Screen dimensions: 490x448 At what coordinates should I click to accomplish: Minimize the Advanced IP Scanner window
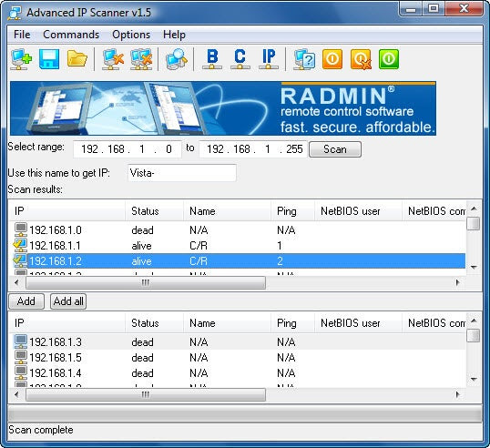(411, 9)
